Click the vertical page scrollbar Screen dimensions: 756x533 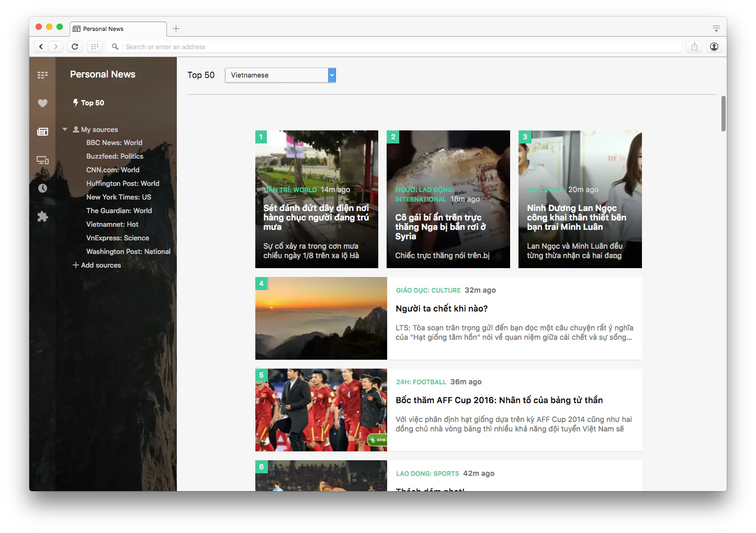pos(724,114)
